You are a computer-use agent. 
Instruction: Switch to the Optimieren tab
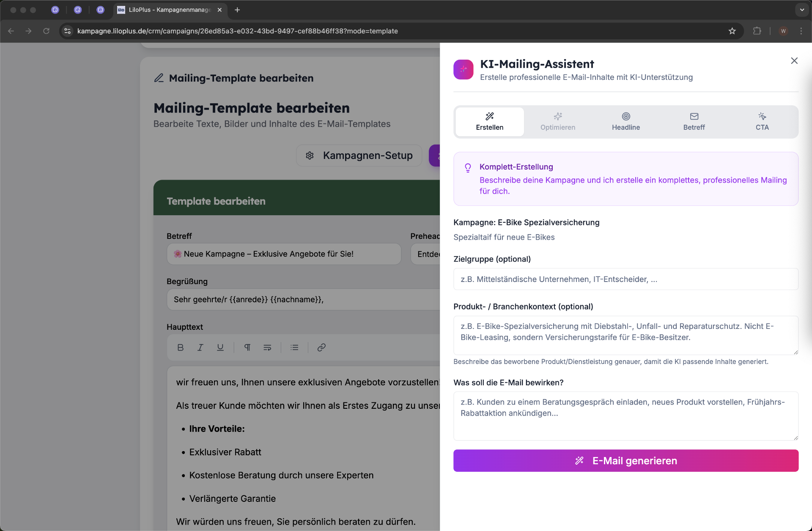point(557,122)
